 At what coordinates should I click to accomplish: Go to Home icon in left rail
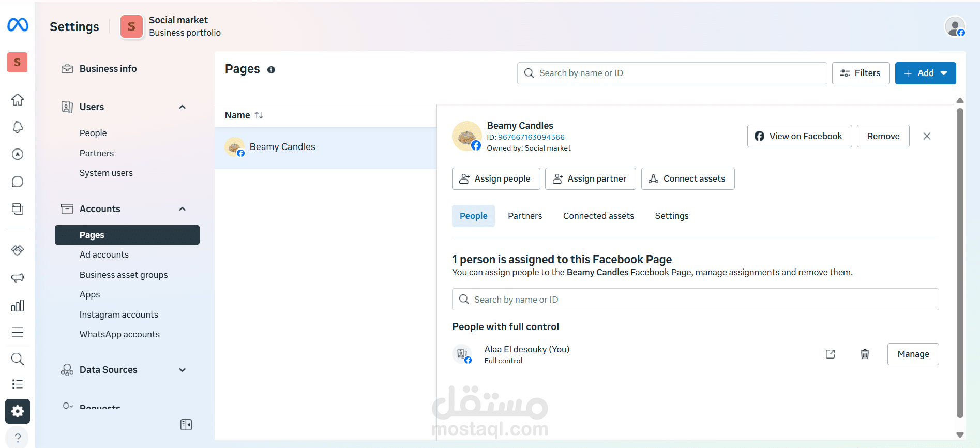click(18, 99)
